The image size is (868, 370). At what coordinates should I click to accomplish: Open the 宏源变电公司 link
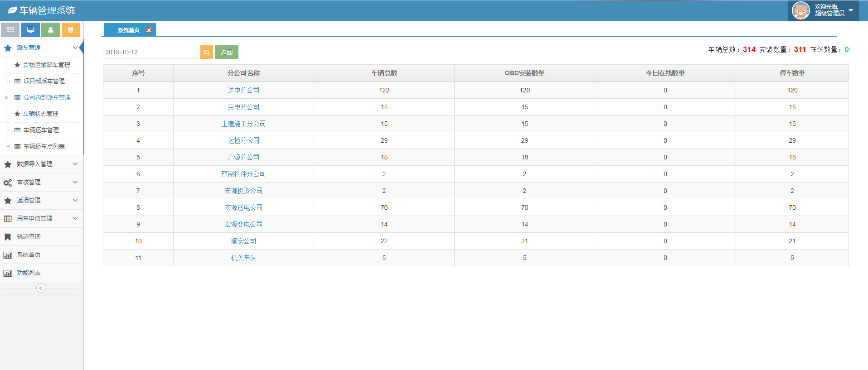pos(243,224)
